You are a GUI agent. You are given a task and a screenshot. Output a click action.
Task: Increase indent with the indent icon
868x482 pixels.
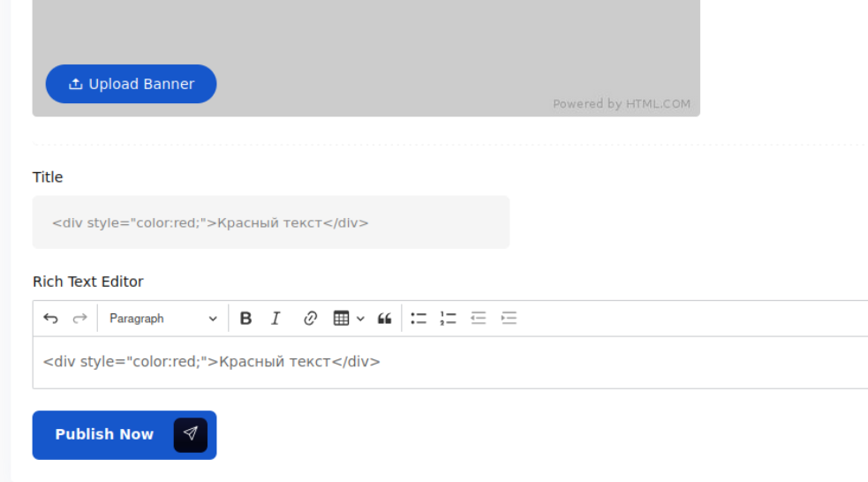[x=509, y=319]
